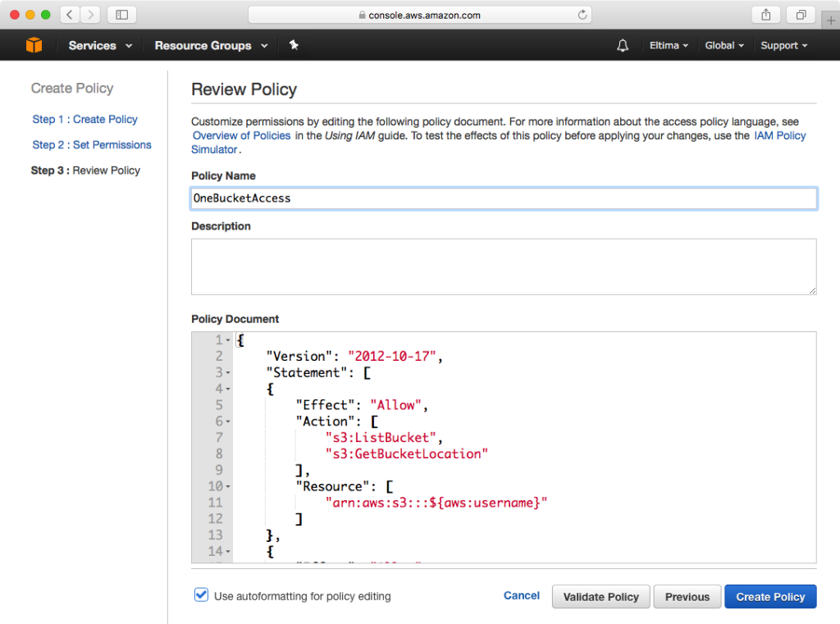
Task: Open Safari tab overview icon
Action: 800,15
